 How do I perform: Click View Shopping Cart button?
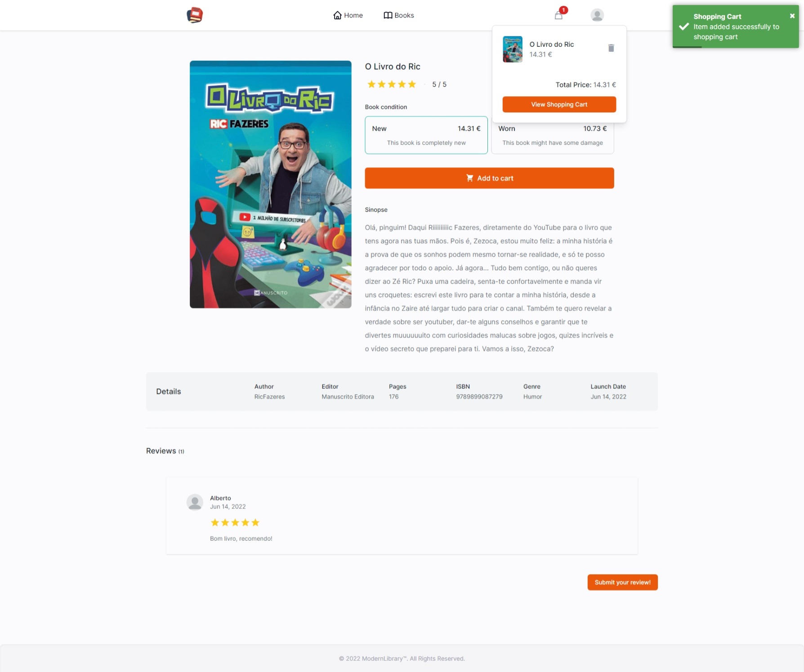point(559,104)
